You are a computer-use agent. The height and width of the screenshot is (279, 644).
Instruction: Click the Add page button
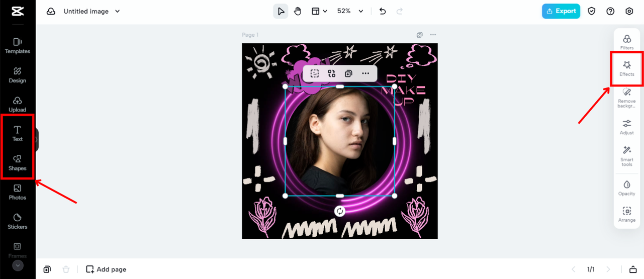pos(106,269)
